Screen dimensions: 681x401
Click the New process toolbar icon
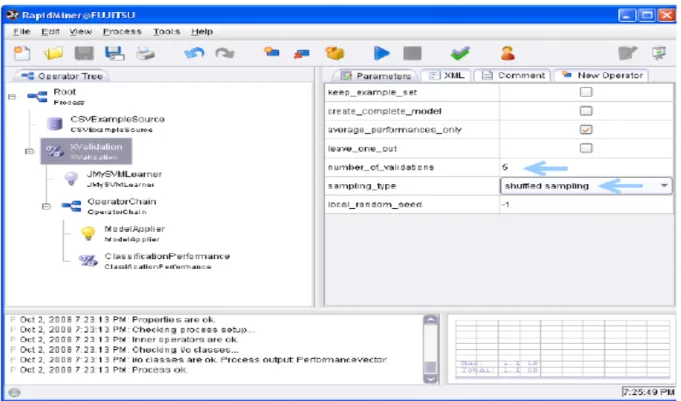[x=22, y=53]
